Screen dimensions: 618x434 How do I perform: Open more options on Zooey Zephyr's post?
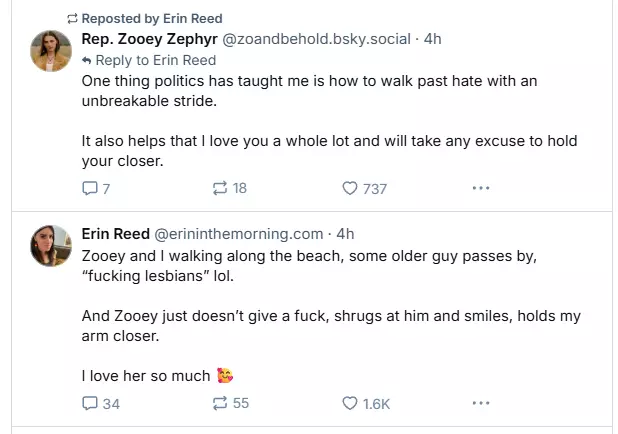(x=480, y=188)
